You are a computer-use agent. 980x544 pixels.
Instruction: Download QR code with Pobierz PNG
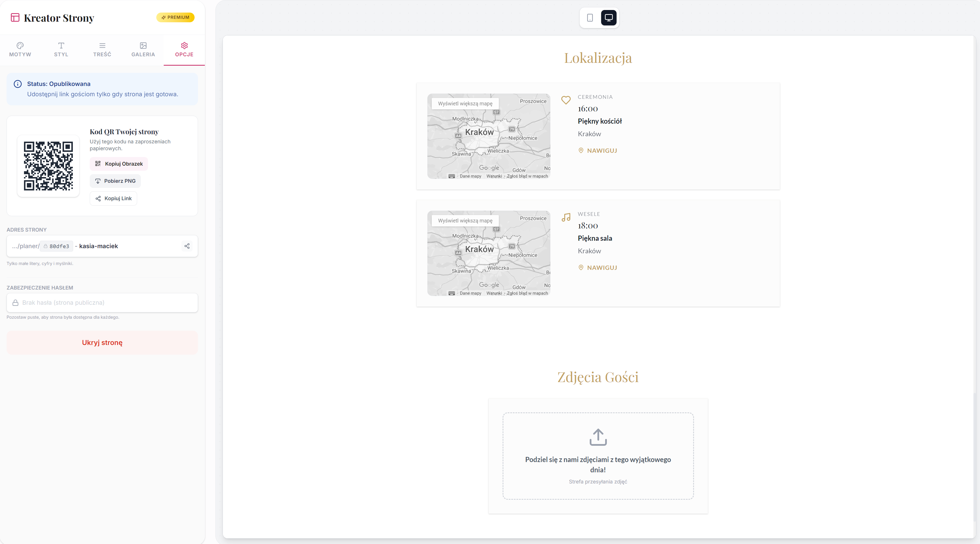click(115, 181)
